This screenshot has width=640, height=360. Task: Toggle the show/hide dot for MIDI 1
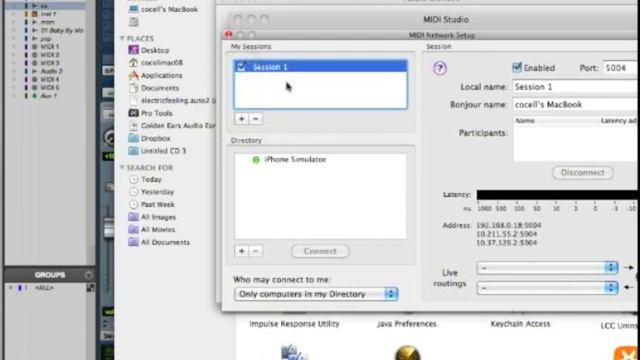coord(13,47)
